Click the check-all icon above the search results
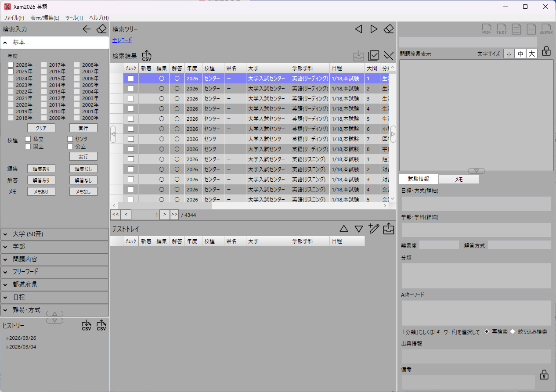 pos(374,56)
